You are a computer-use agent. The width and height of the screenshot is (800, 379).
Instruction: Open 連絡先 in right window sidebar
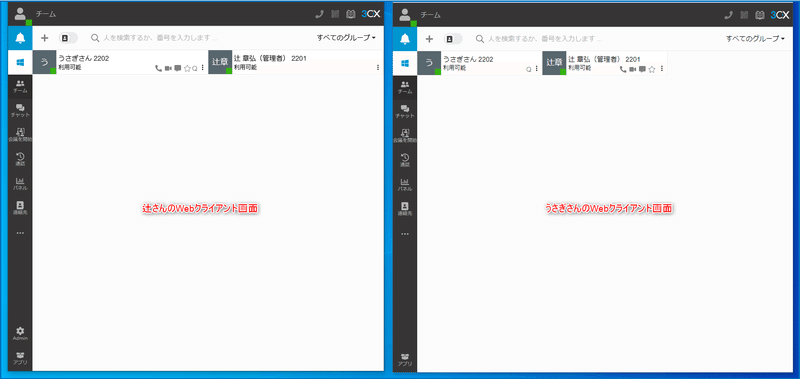[405, 209]
